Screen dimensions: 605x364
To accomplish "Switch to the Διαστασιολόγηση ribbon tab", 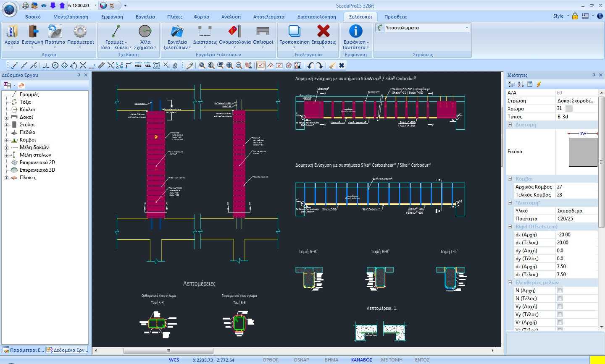I will point(317,17).
